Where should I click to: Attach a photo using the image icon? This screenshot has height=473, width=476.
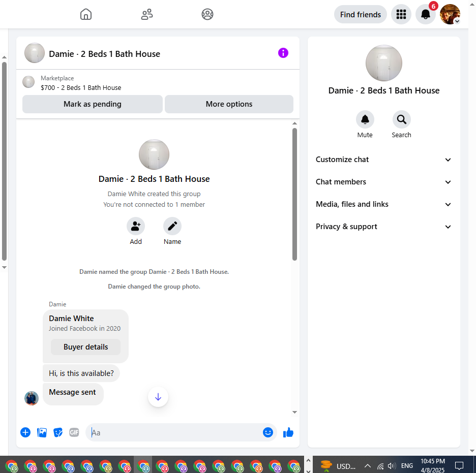tap(42, 432)
